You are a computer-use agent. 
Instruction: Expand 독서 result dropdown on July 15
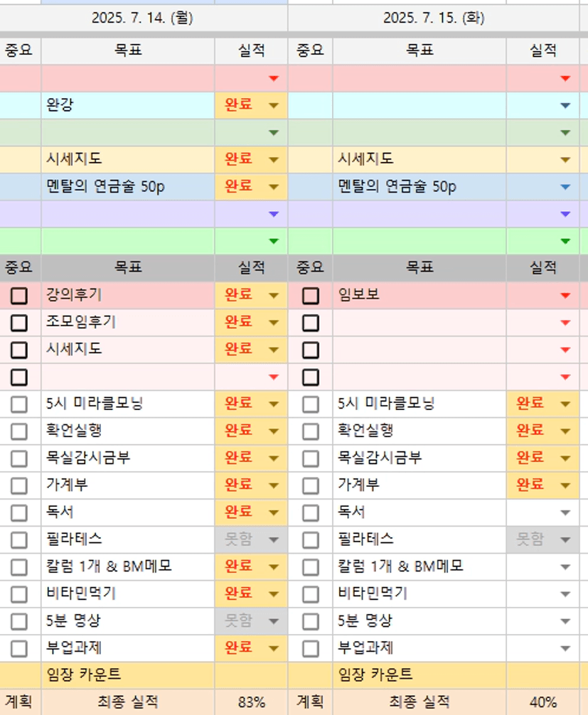coord(565,513)
